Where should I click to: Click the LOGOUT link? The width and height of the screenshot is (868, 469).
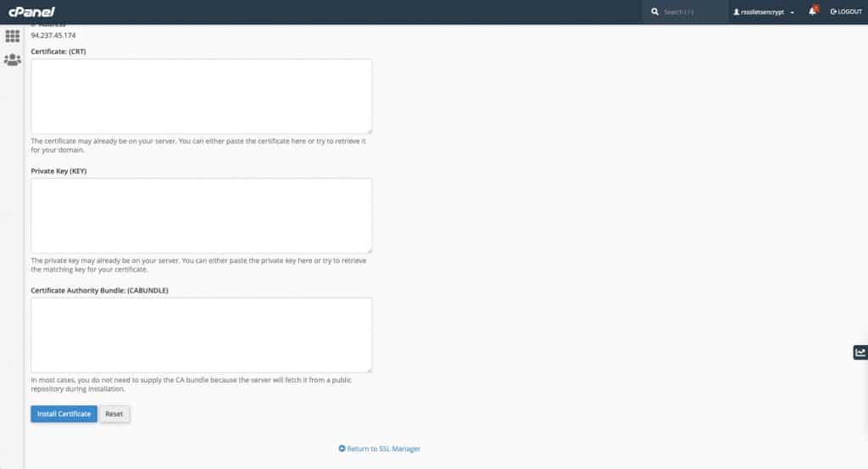point(846,12)
